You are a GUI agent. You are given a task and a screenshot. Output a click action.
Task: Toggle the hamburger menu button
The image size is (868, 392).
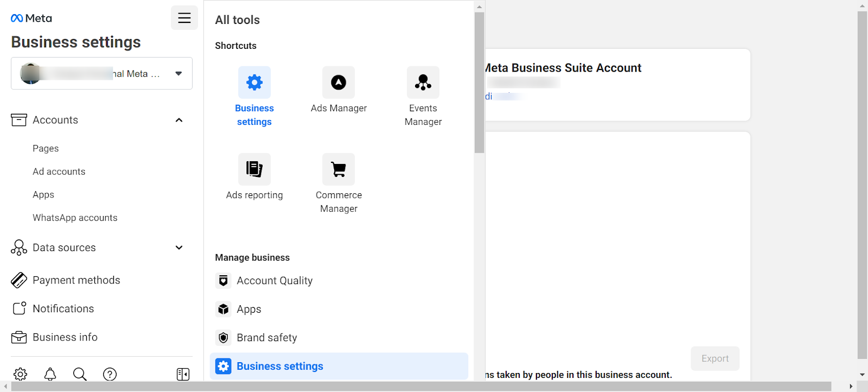pyautogui.click(x=184, y=18)
